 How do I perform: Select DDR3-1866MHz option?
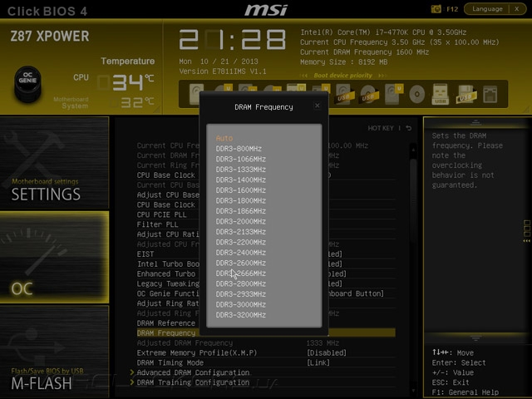240,211
